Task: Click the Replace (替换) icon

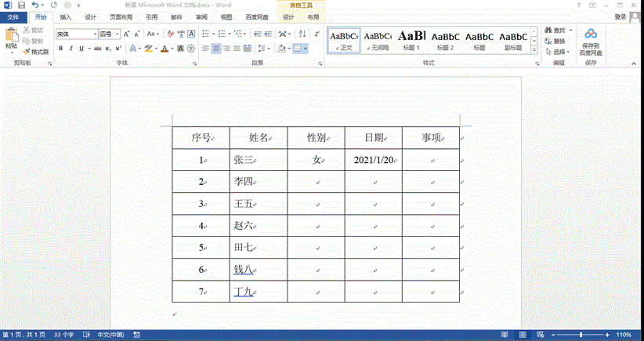Action: (555, 41)
